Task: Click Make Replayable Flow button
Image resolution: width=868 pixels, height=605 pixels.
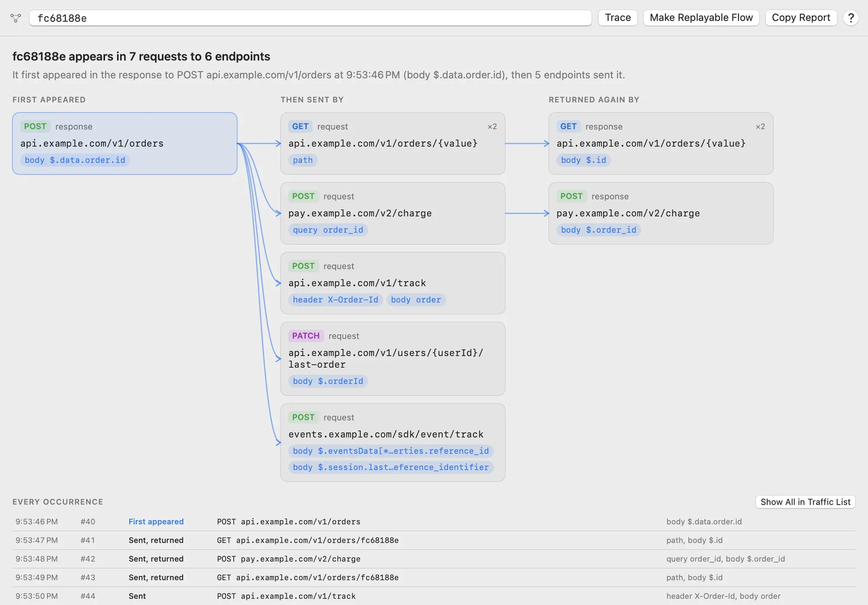Action: (701, 18)
